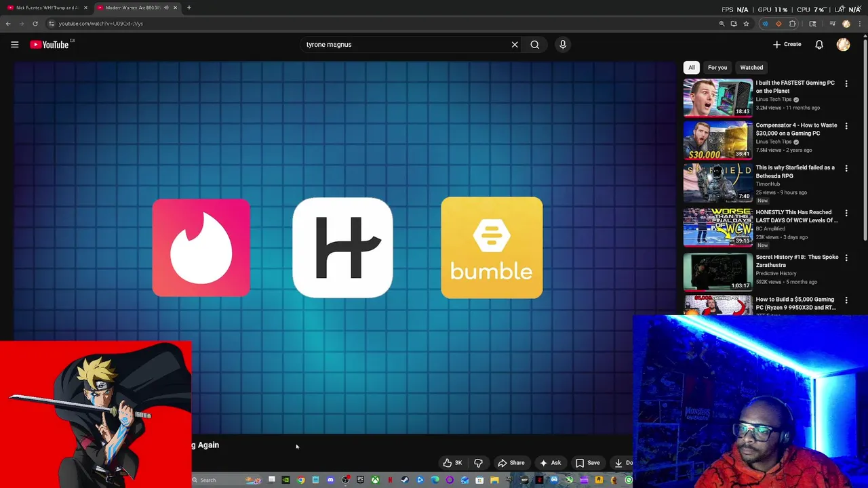The height and width of the screenshot is (488, 868).
Task: Switch to the Nick Fuentes tab
Action: pyautogui.click(x=46, y=7)
